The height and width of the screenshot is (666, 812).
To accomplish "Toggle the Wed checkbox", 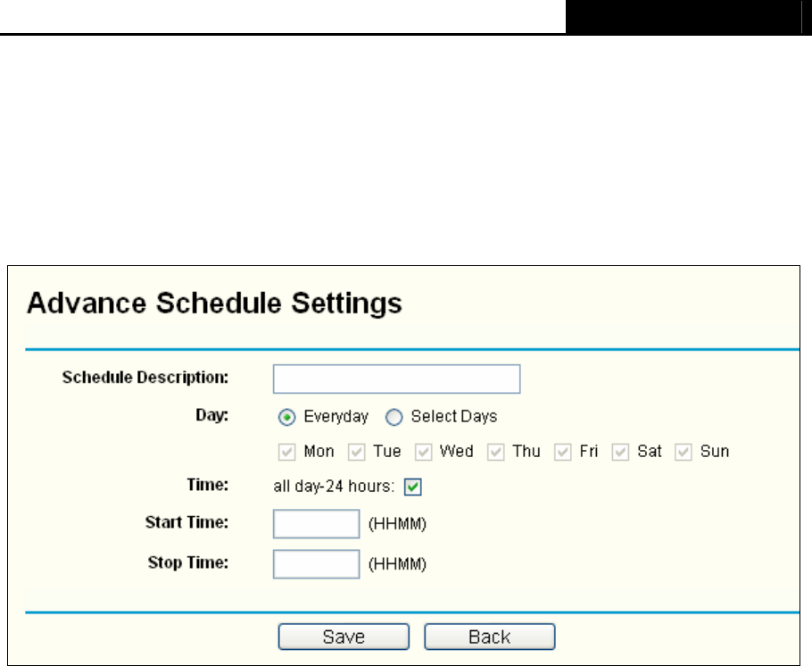I will [x=423, y=452].
